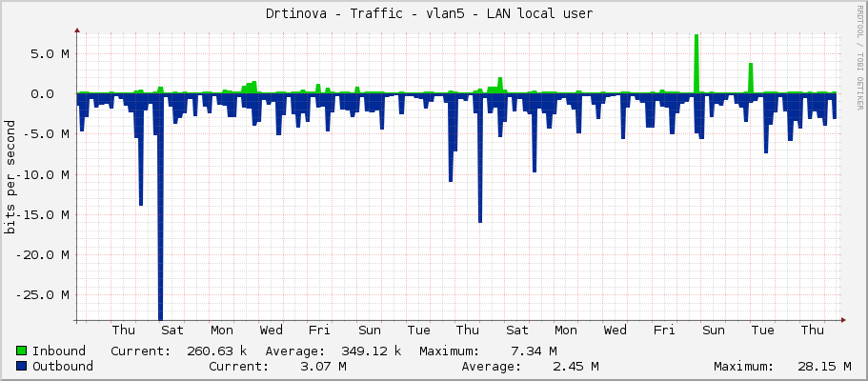868x381 pixels.
Task: Click the green Inbound legend swatch
Action: [x=22, y=351]
